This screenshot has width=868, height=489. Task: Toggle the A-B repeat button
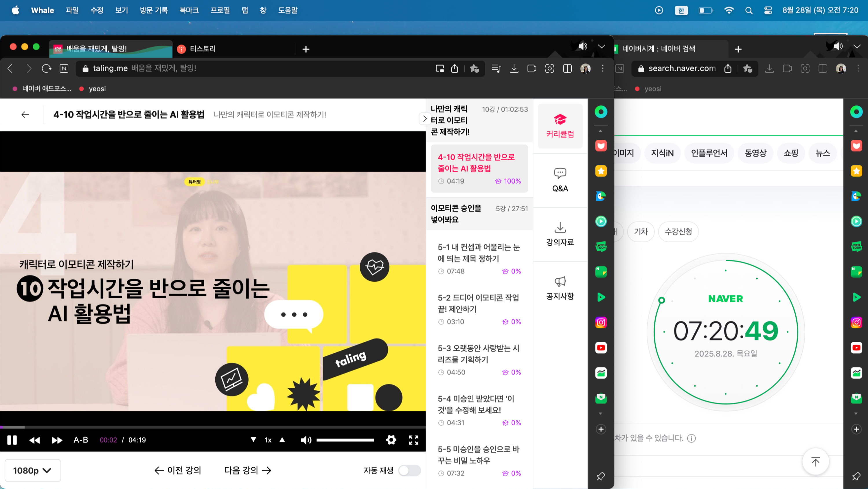tap(81, 440)
